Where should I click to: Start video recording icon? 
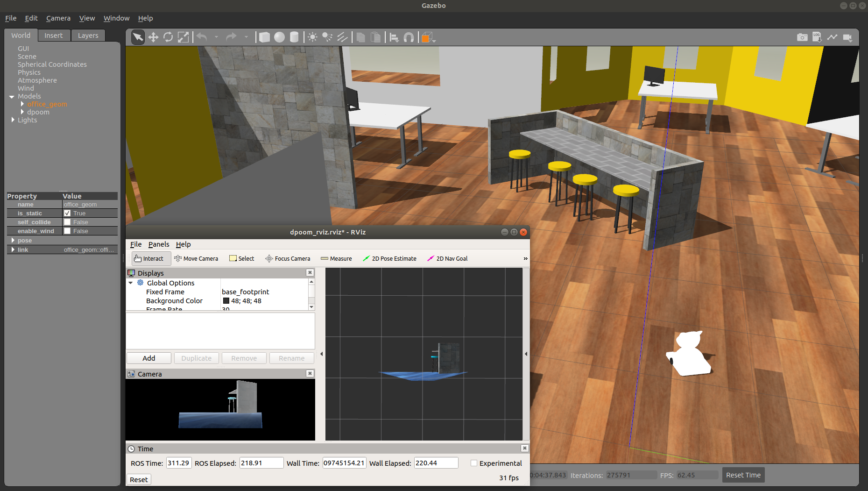click(847, 37)
